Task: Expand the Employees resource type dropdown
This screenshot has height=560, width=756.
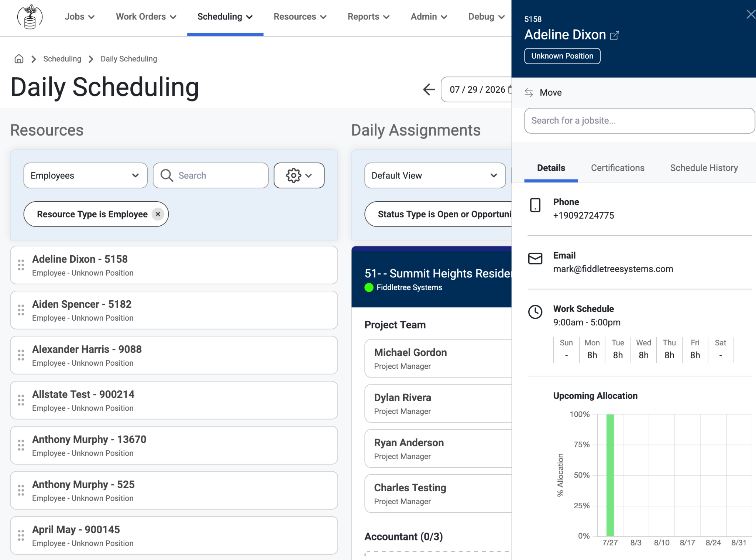Action: pos(86,175)
